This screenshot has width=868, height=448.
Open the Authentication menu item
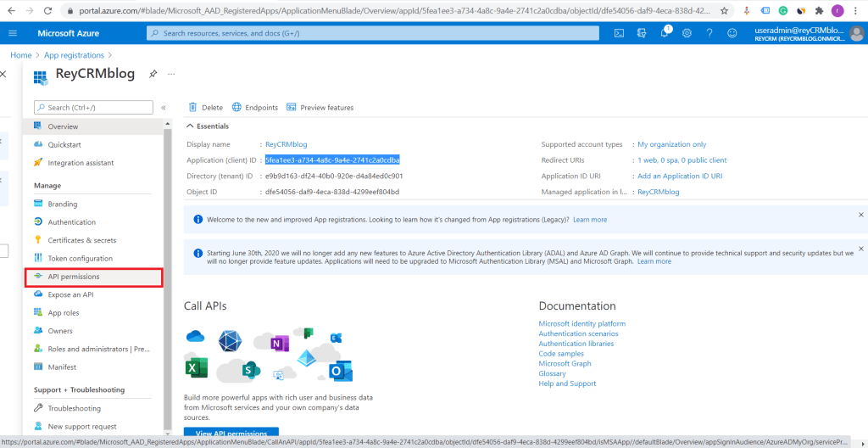(71, 222)
